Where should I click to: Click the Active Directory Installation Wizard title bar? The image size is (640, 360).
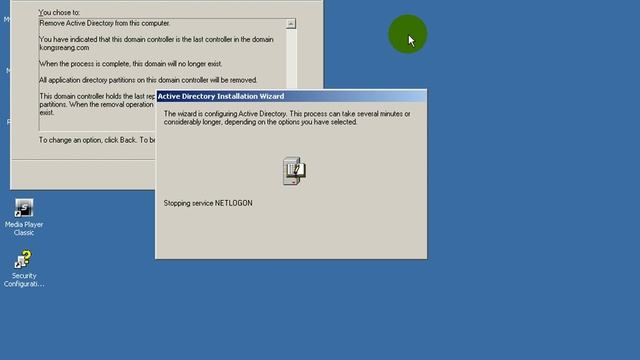(x=291, y=96)
